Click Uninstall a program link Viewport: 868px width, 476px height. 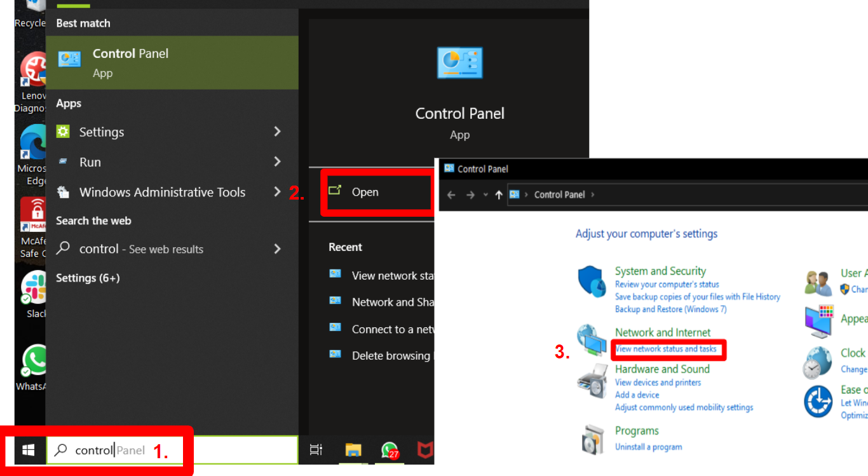pyautogui.click(x=648, y=447)
